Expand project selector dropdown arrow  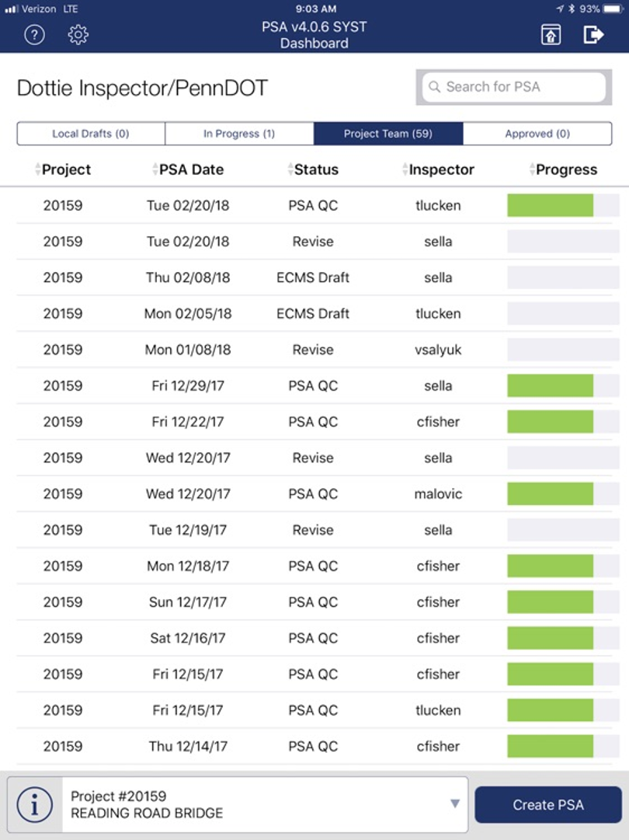(454, 803)
